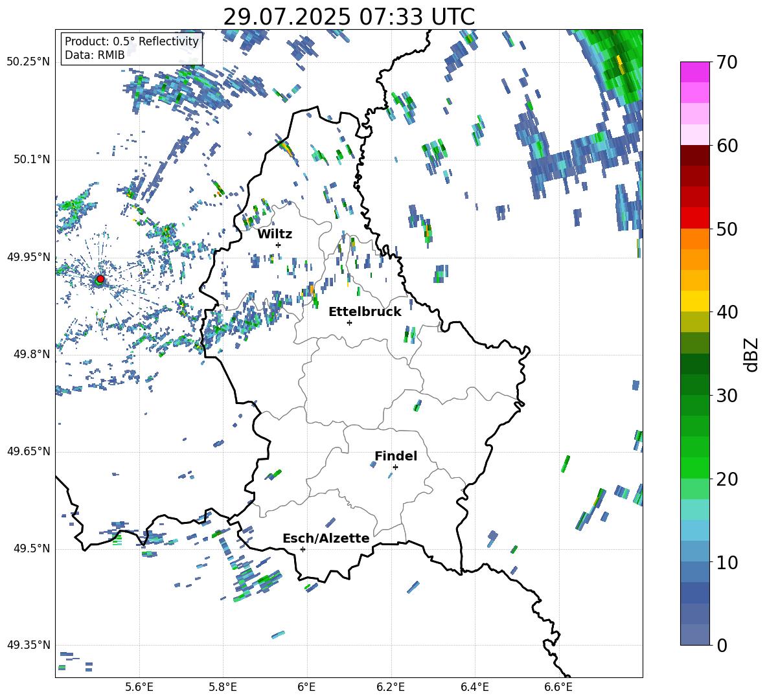The image size is (767, 700).
Task: Click the '5.8°E' longitude label
Action: 223,687
